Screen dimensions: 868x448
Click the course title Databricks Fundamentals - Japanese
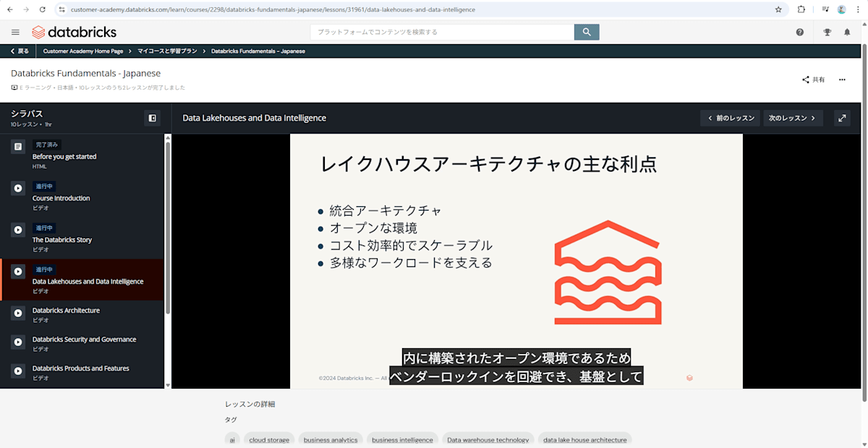(x=85, y=73)
